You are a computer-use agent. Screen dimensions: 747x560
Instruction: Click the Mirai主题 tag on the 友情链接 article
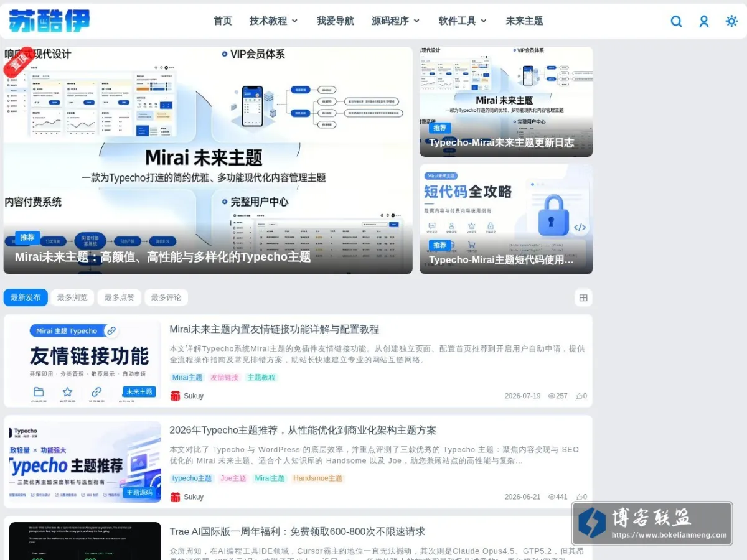(x=187, y=377)
